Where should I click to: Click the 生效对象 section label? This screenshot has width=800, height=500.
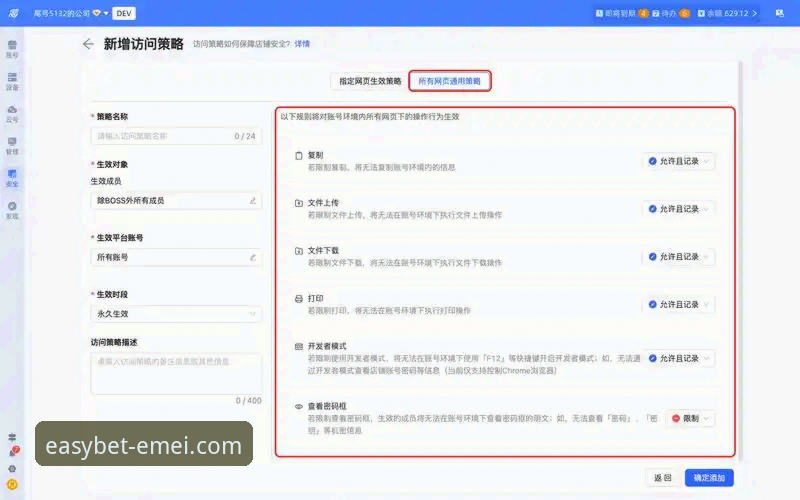[112, 164]
